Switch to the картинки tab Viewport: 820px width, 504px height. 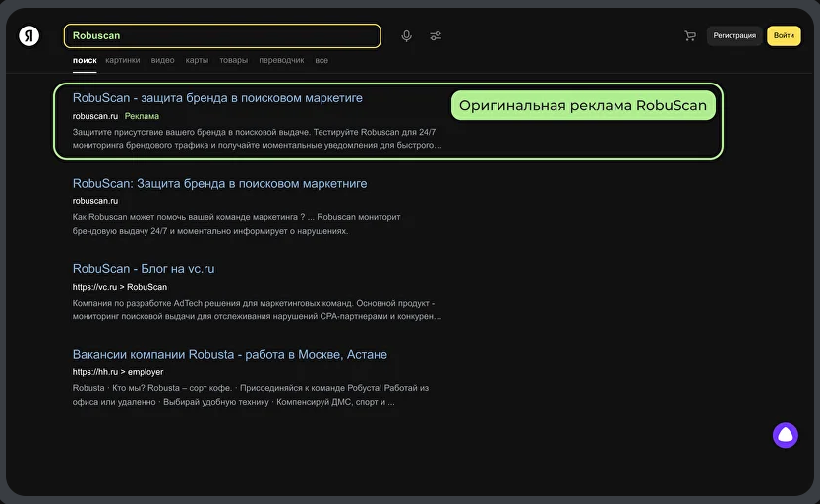[x=123, y=61]
